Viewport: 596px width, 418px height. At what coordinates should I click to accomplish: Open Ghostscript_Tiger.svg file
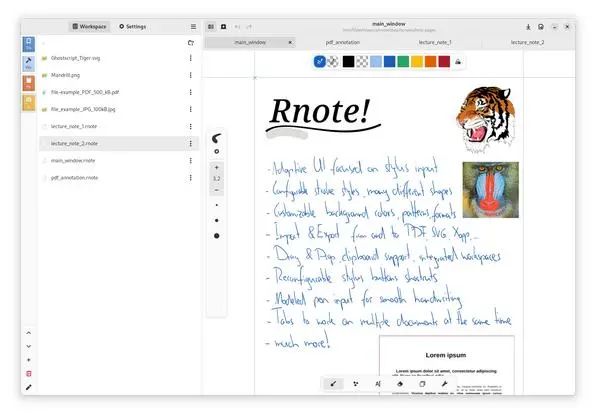click(x=119, y=58)
